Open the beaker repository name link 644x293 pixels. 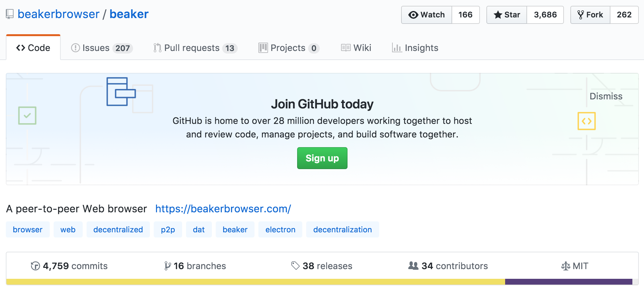[x=129, y=14]
